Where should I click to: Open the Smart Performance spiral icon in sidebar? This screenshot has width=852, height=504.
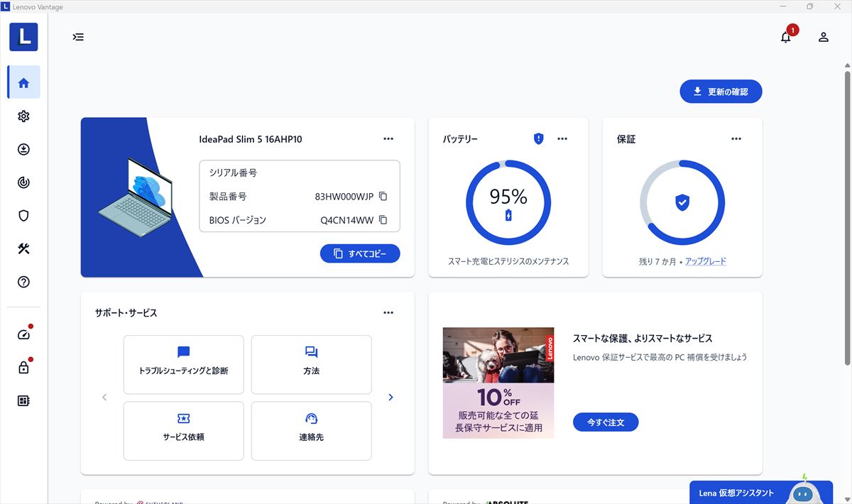click(23, 182)
